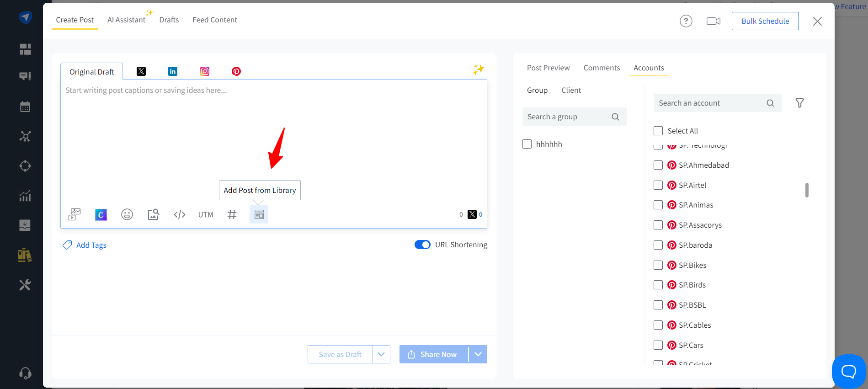Switch to the AI Assistant tab
The height and width of the screenshot is (389, 868).
point(126,20)
